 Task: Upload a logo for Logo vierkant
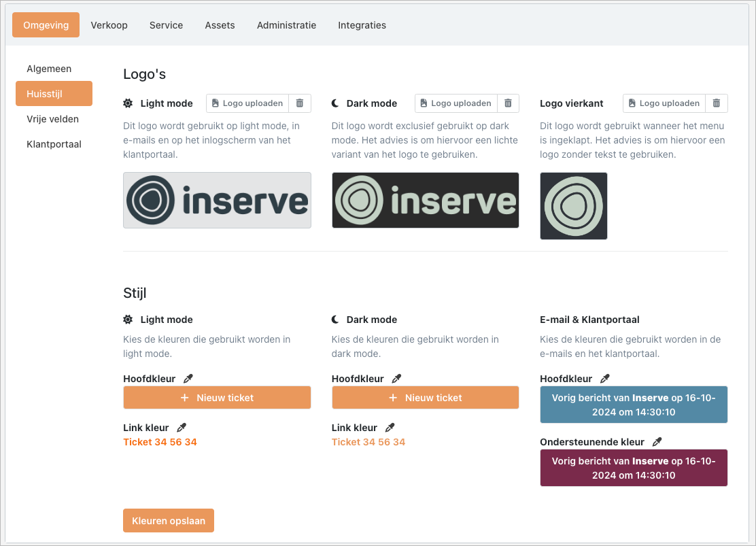[664, 103]
